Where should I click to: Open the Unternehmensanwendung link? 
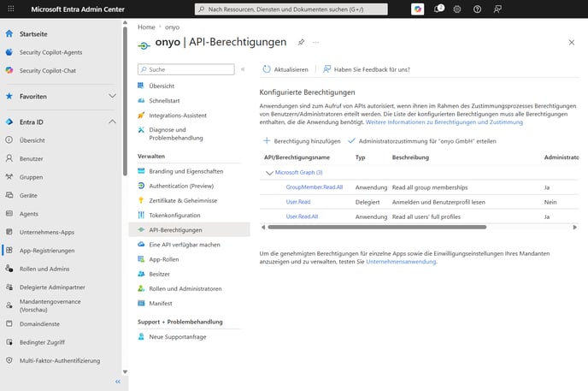tap(401, 262)
